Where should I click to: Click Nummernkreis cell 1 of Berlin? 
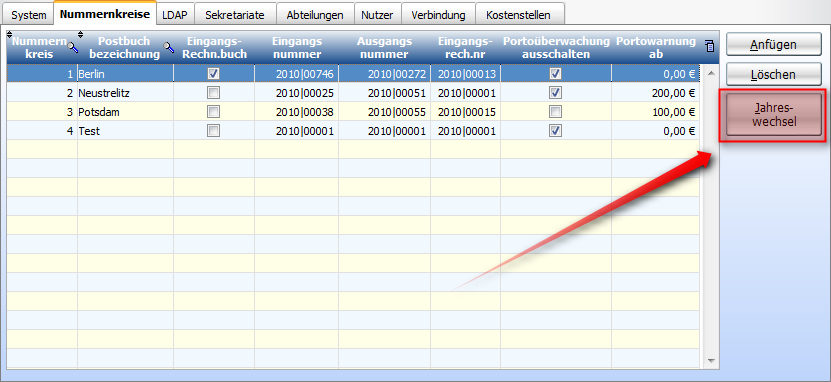point(42,74)
